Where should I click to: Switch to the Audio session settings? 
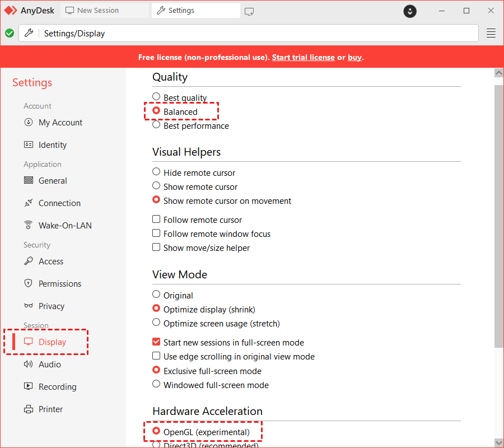(52, 364)
